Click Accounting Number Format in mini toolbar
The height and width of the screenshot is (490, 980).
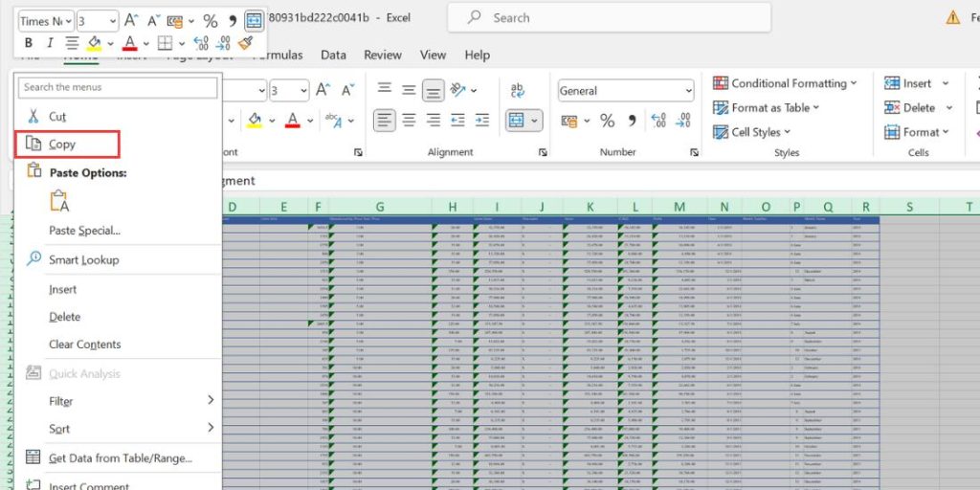[x=176, y=21]
